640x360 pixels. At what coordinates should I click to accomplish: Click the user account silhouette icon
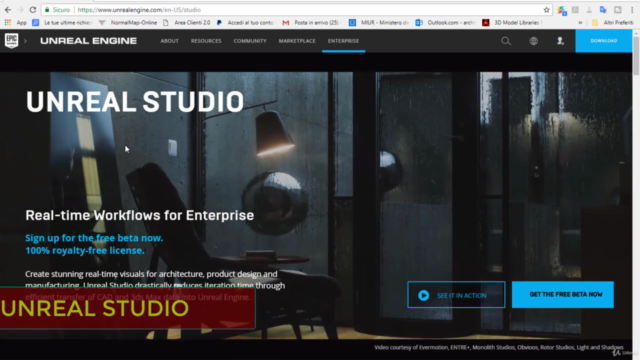pyautogui.click(x=560, y=41)
